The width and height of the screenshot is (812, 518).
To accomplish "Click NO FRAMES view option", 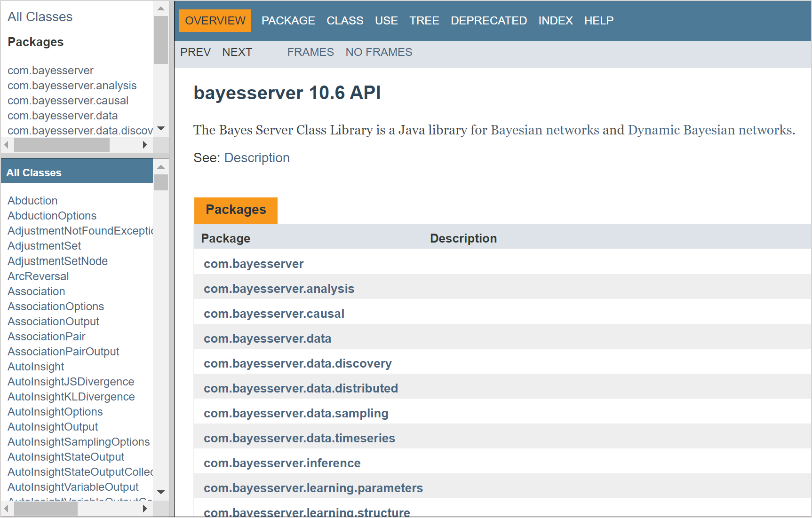I will pos(379,52).
